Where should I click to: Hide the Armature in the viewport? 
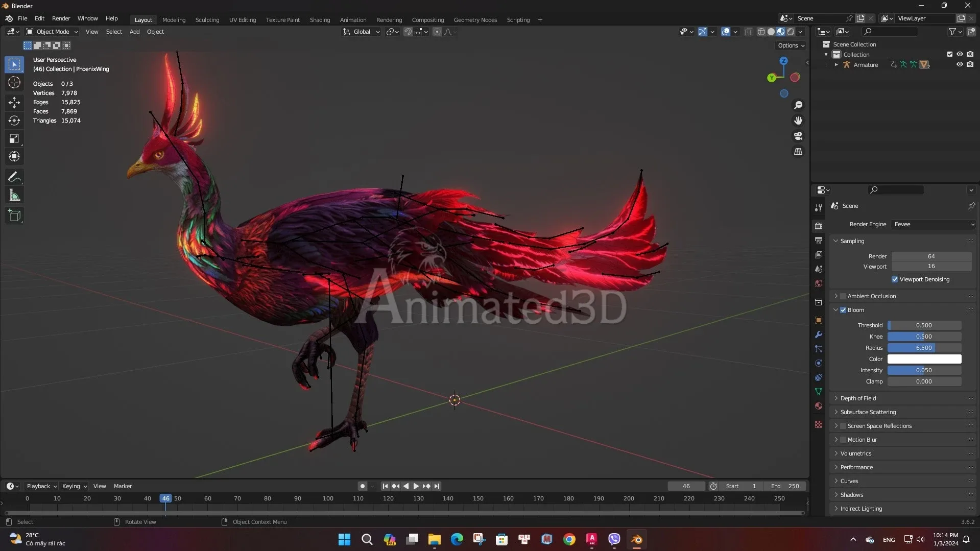pos(960,64)
